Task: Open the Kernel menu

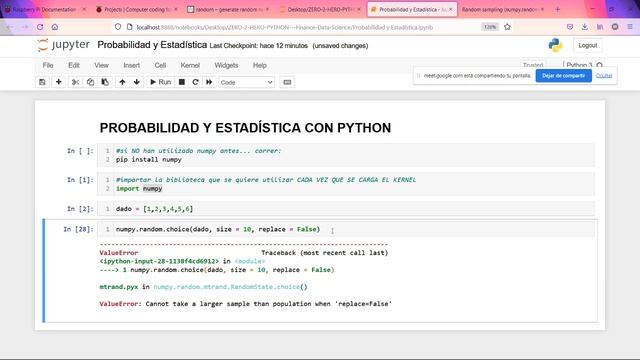Action: 190,65
